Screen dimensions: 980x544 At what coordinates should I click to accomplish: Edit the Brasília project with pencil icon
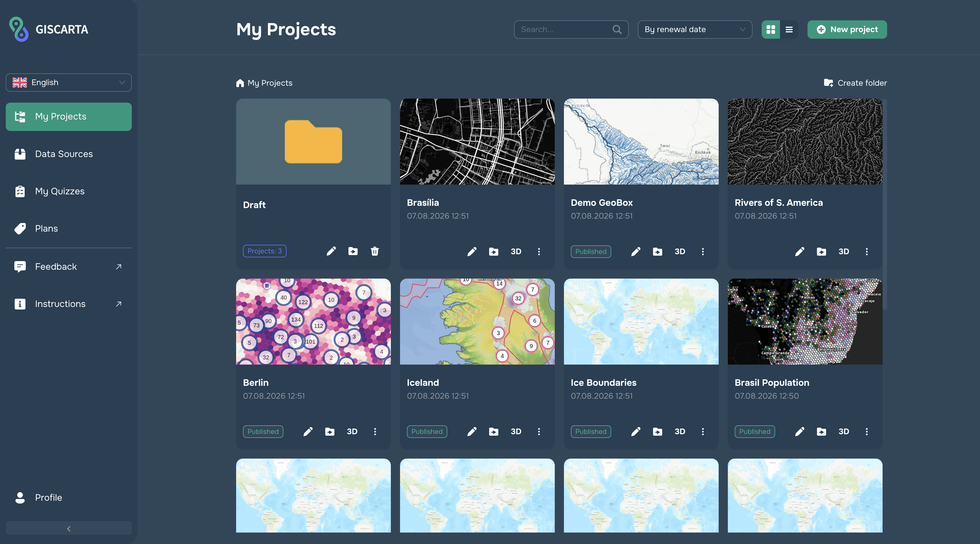pos(472,251)
